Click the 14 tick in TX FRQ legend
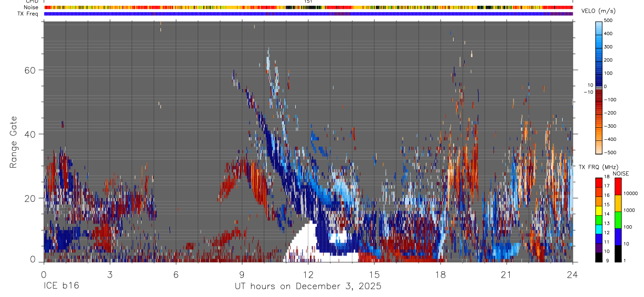644x297 pixels. click(607, 214)
